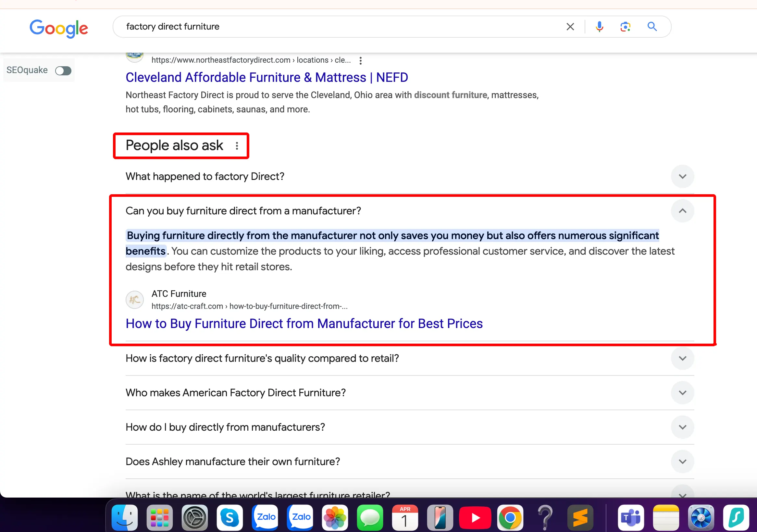The image size is (757, 532).
Task: Expand "Who makes American Factory Direct Furniture?"
Action: coord(682,392)
